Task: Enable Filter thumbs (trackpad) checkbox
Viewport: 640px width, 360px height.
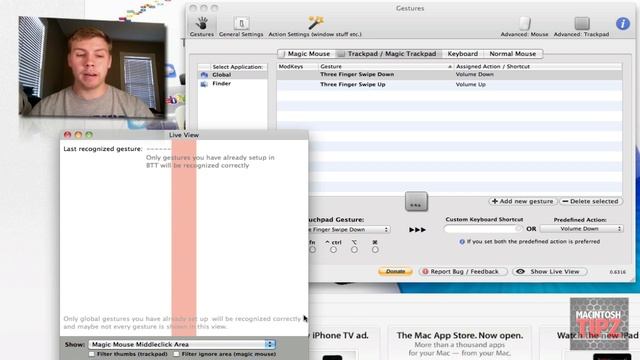Action: point(92,354)
